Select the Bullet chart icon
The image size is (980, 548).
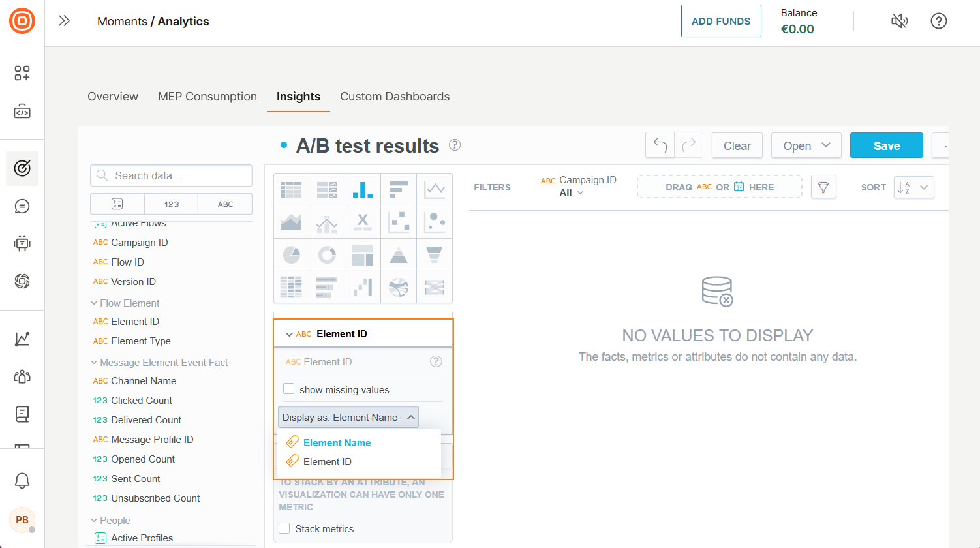(x=327, y=286)
